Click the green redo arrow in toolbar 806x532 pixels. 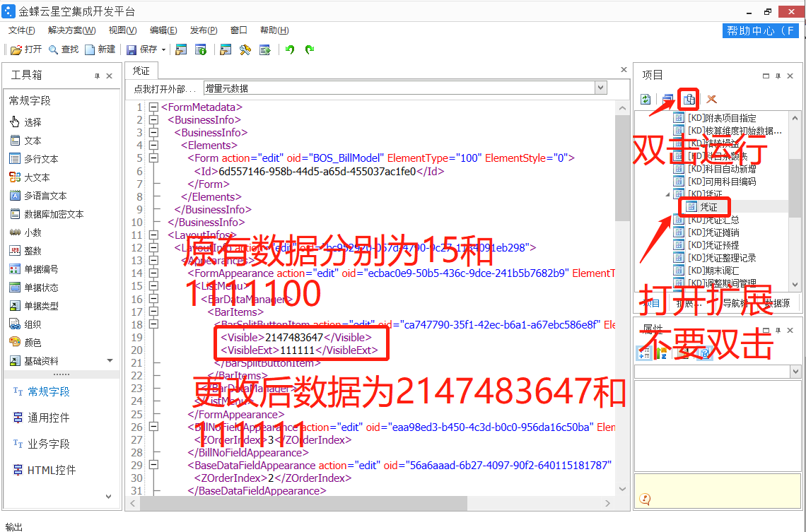(x=310, y=50)
